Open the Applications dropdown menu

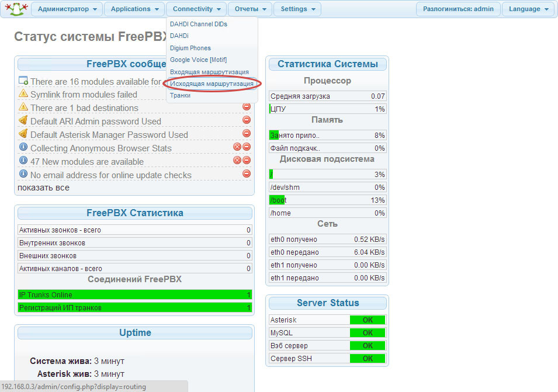[x=134, y=9]
